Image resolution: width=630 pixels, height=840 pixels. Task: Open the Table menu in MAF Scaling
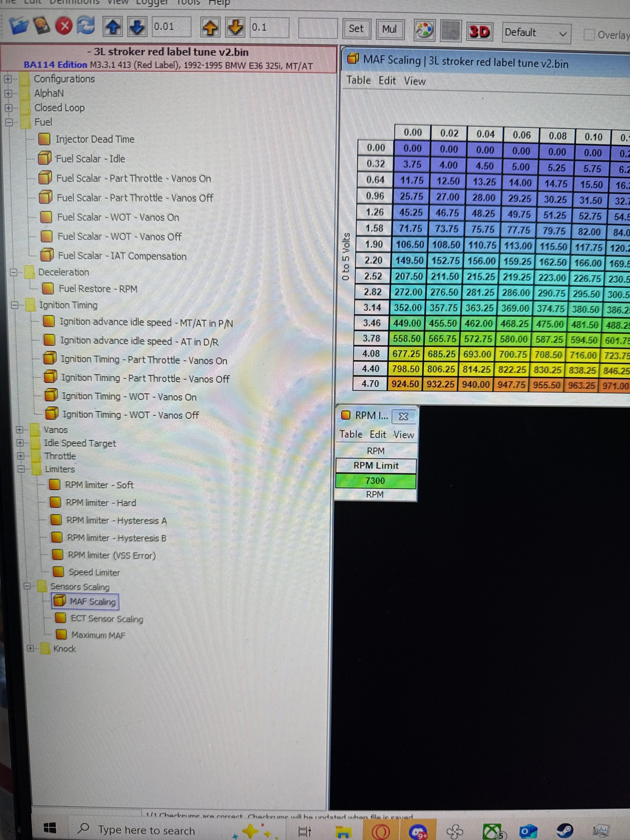click(x=358, y=81)
